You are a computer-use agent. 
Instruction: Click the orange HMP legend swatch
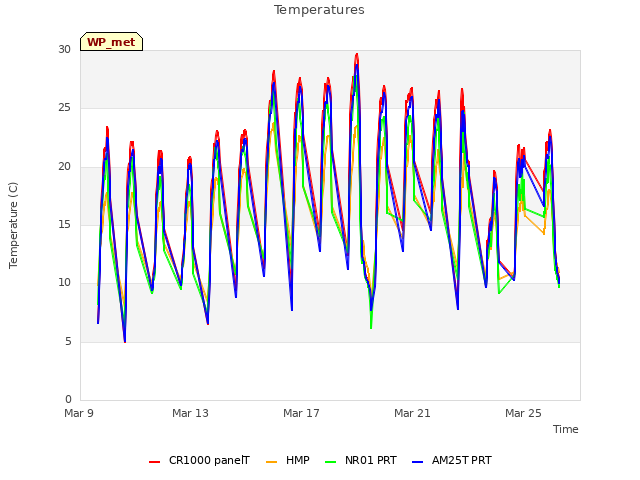pos(271,462)
